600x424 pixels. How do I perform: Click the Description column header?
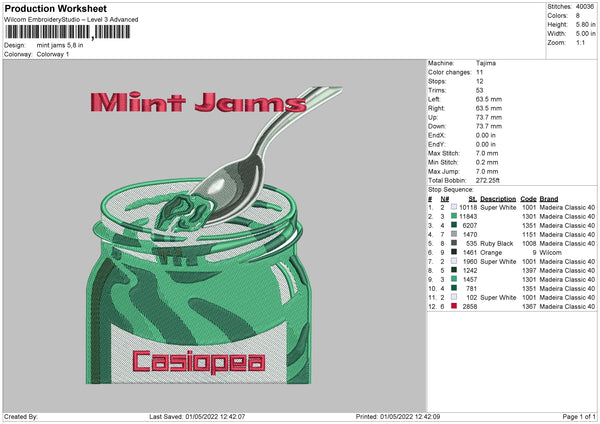pos(498,199)
